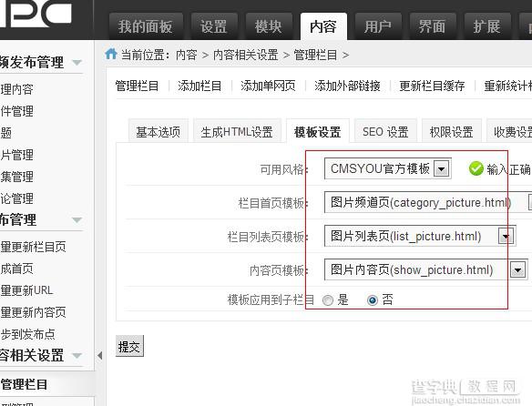Image resolution: width=532 pixels, height=406 pixels.
Task: Click the PC logo at top left
Action: (36, 14)
